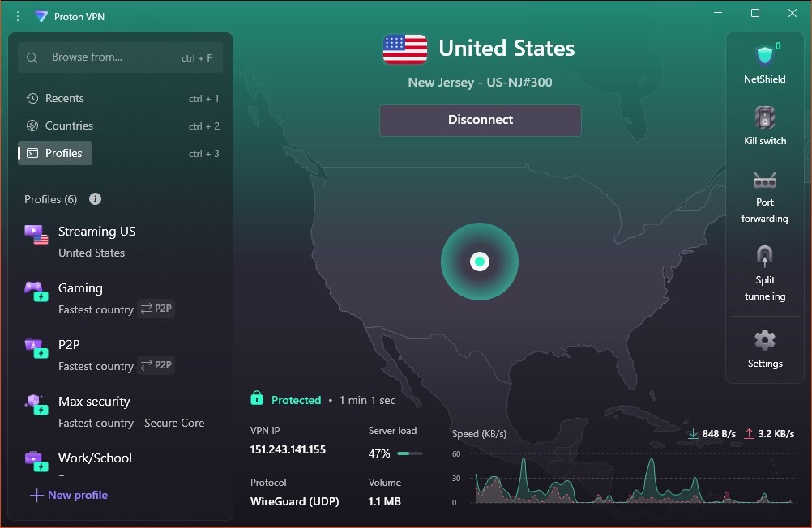Create a New profile
Viewport: 812px width, 528px height.
click(x=68, y=495)
